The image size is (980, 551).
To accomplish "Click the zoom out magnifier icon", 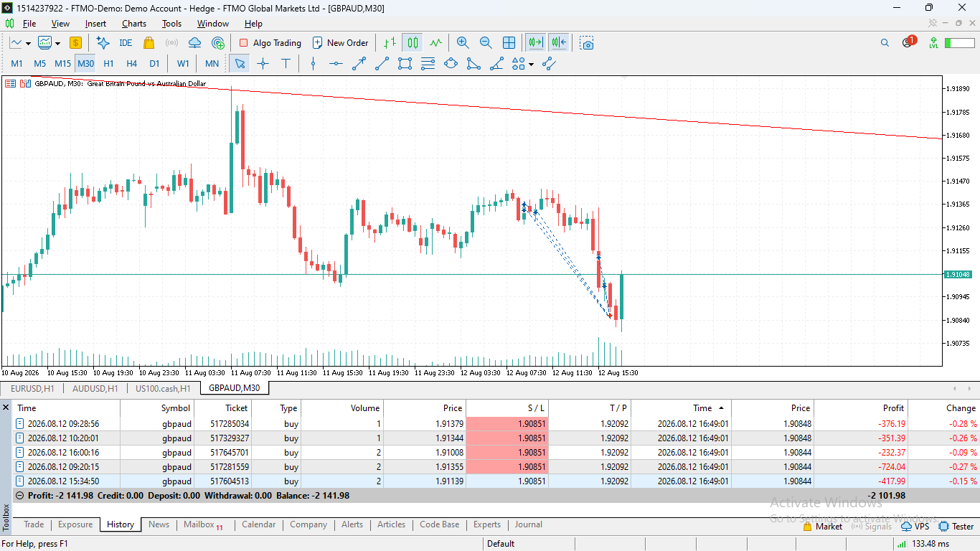I will 486,43.
